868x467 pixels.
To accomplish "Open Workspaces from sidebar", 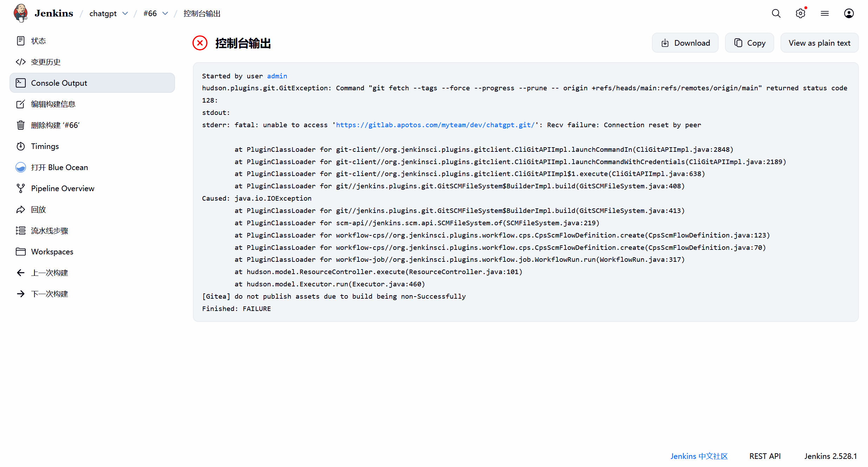I will tap(52, 252).
